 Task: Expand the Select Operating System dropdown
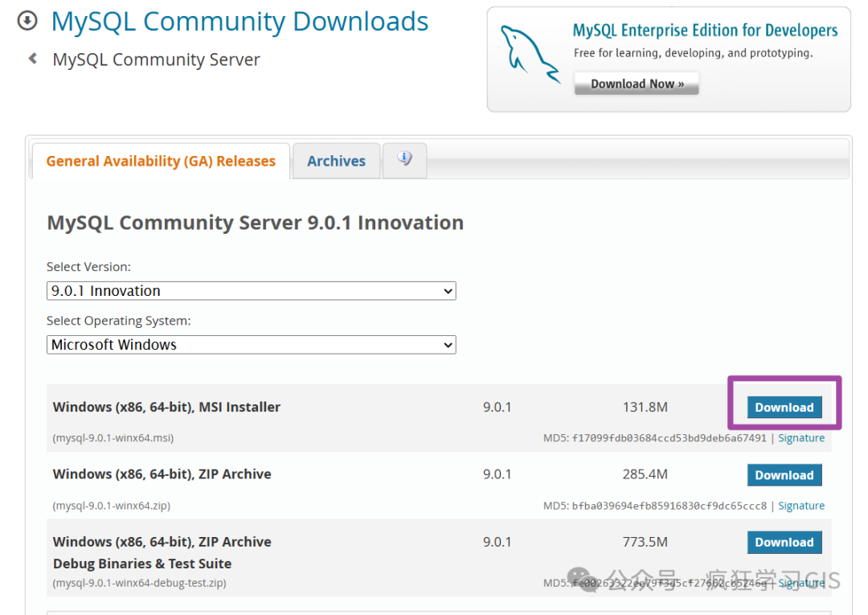(x=251, y=345)
